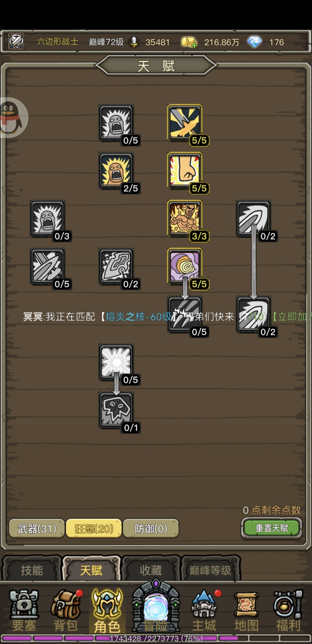Tap the gold coins plus icon
This screenshot has width=312, height=644.
(189, 42)
